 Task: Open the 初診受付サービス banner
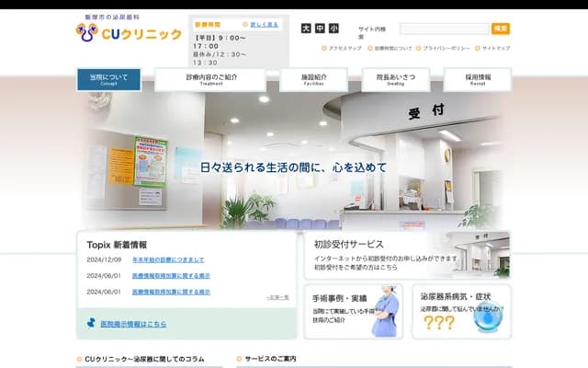407,256
